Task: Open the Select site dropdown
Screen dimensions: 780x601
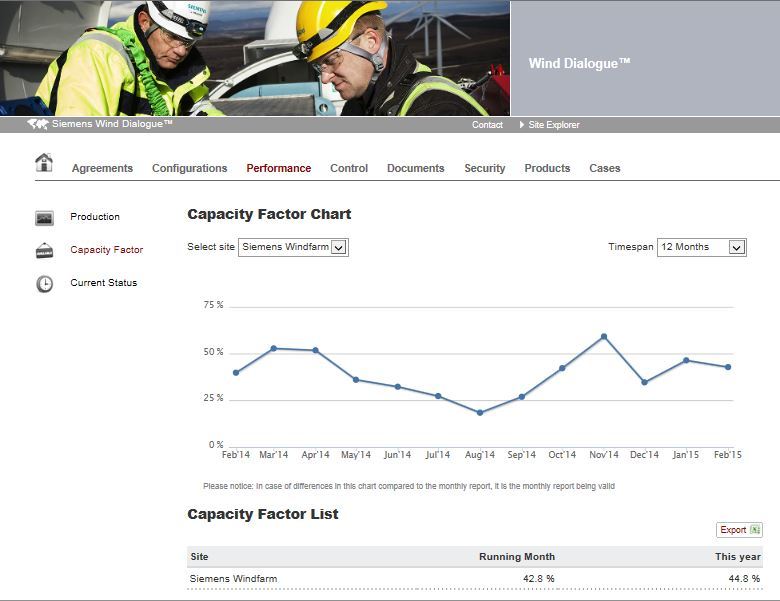Action: click(293, 247)
